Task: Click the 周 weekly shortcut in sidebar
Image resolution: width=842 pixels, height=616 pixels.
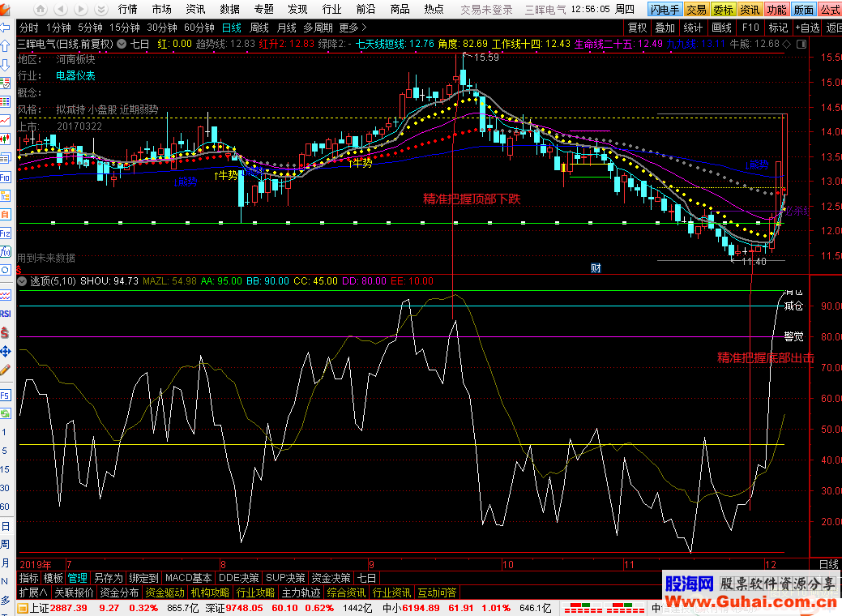Action: 5,544
